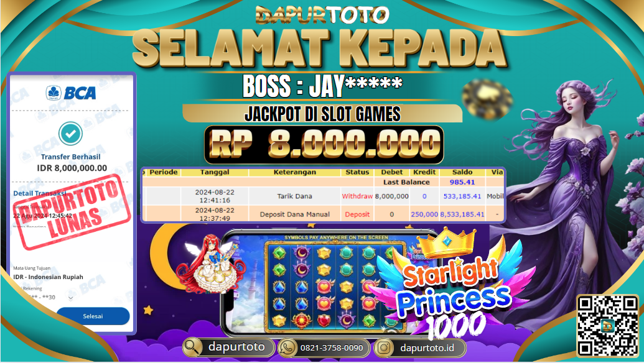Viewport: 644px width, 363px height.
Task: Click the magnifier icon beside dapurtoto
Action: (x=192, y=347)
